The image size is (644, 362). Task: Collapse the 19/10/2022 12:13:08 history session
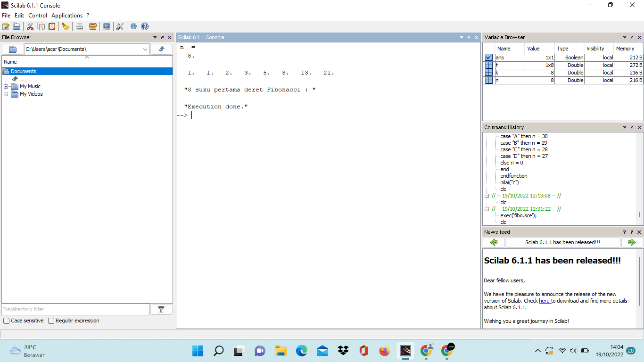[487, 196]
